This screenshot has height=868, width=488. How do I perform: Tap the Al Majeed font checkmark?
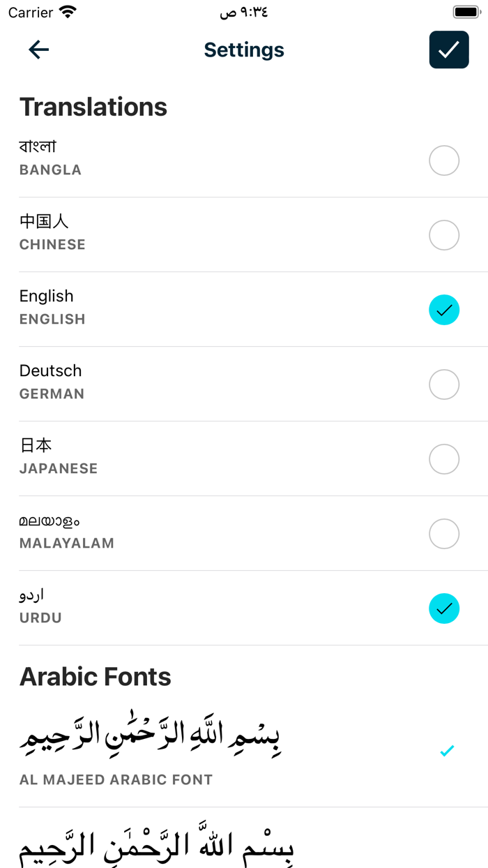447,751
